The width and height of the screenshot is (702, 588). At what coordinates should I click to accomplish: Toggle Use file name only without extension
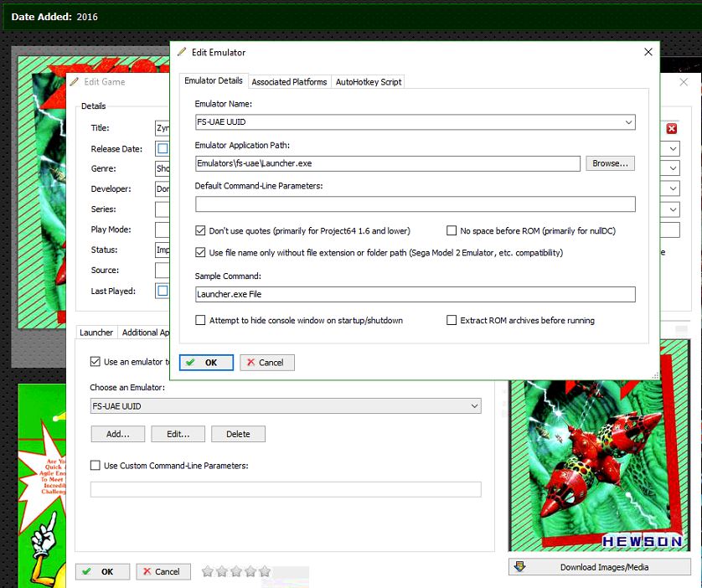point(200,252)
